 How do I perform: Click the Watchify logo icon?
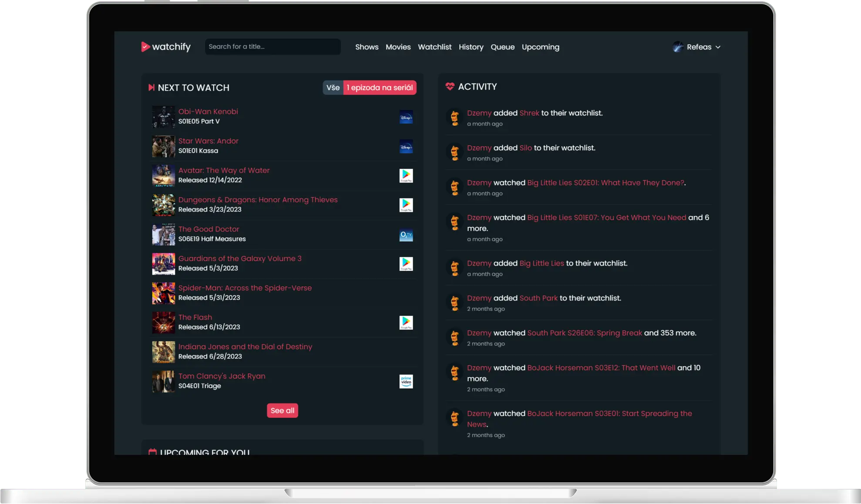tap(145, 47)
